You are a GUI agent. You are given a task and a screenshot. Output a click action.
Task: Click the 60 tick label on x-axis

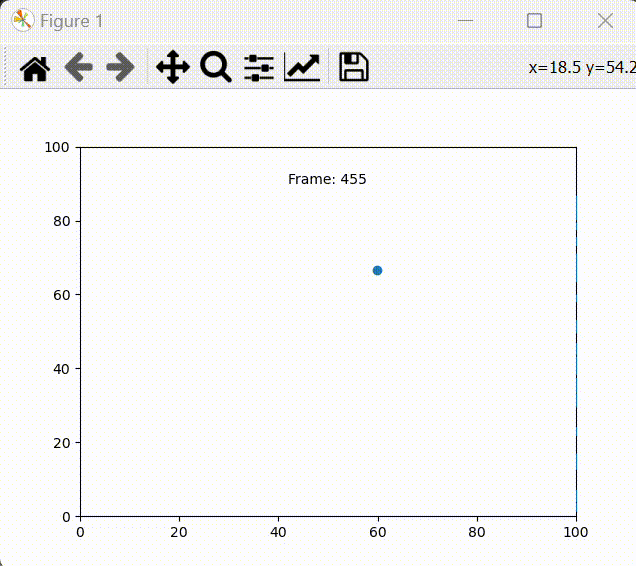pos(378,532)
